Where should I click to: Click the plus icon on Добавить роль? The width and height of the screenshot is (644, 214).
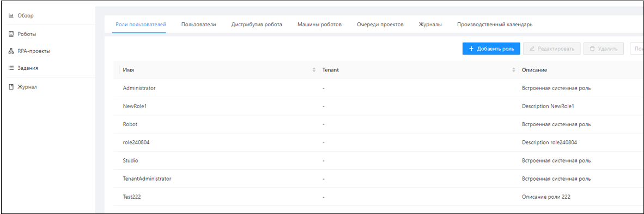pos(471,49)
